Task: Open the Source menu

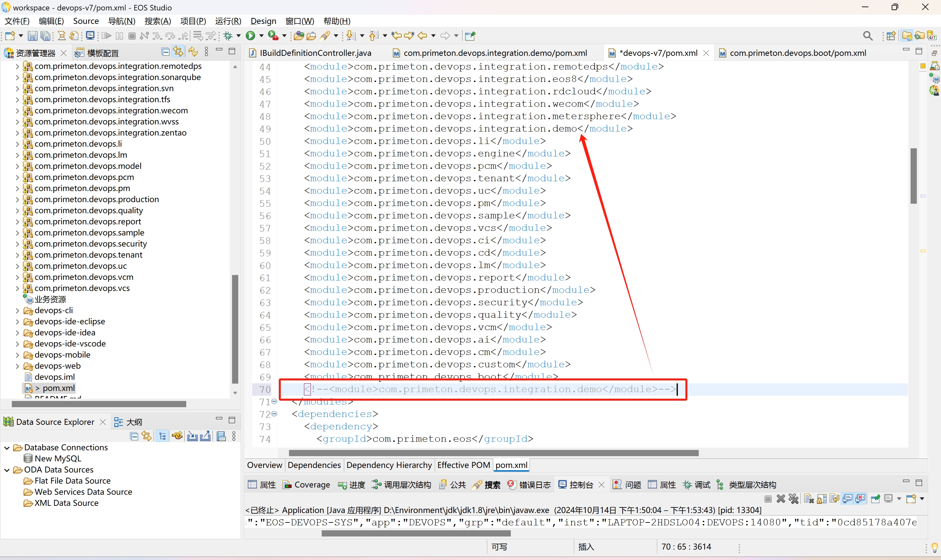Action: click(x=86, y=21)
